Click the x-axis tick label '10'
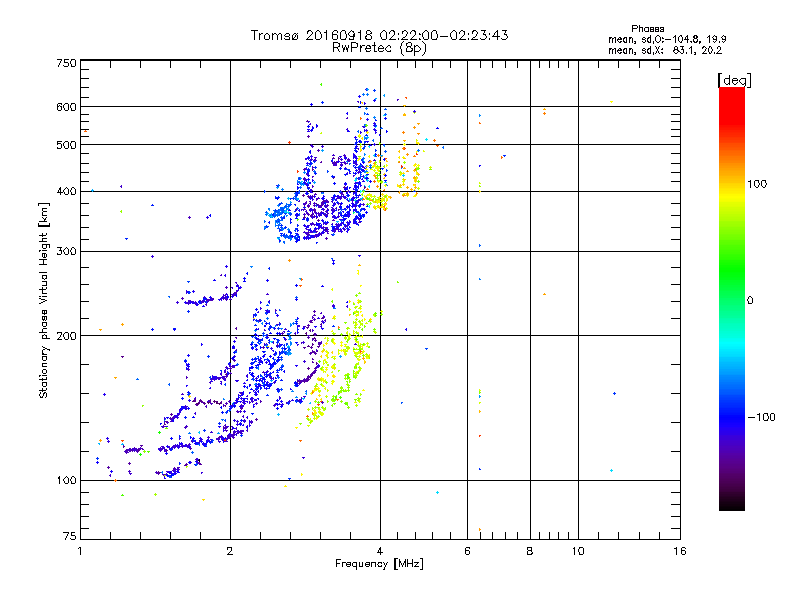The width and height of the screenshot is (800, 600). 578,551
